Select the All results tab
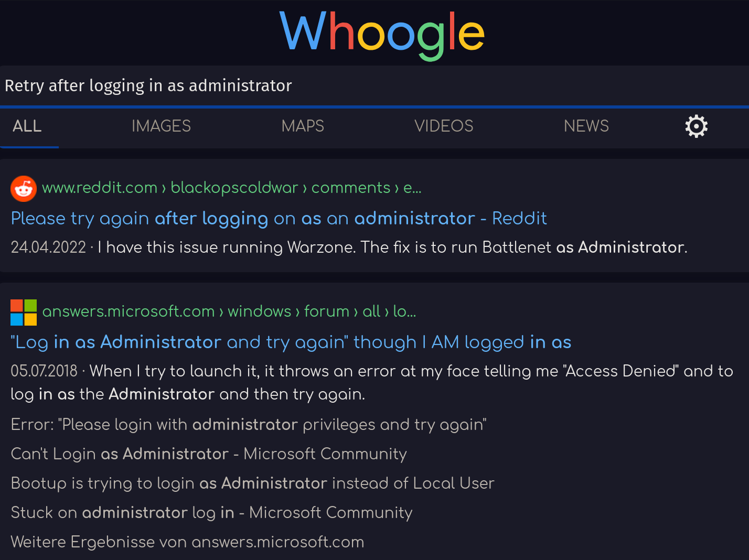This screenshot has height=560, width=749. 27,126
